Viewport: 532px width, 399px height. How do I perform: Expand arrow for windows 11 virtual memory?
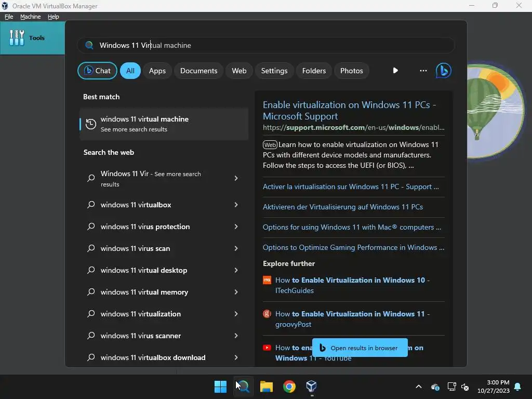coord(236,292)
